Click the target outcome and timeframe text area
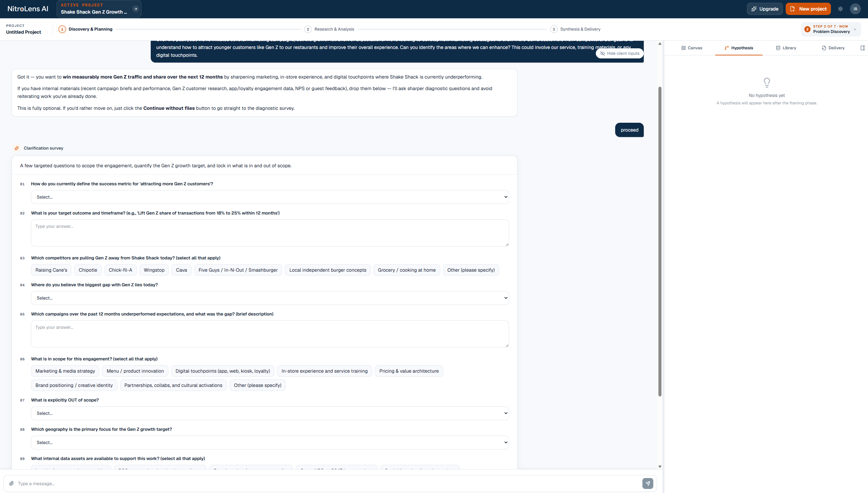Viewport: 868px width, 493px height. click(270, 233)
